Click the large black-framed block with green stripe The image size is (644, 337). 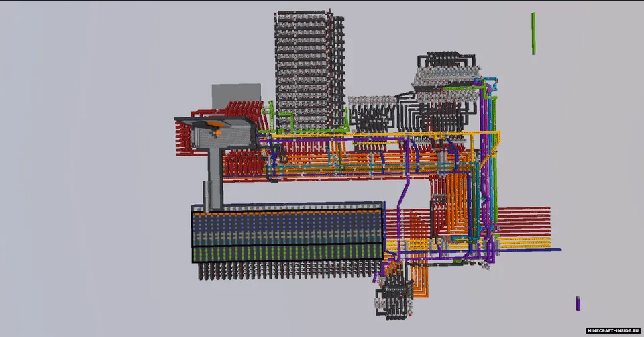288,232
